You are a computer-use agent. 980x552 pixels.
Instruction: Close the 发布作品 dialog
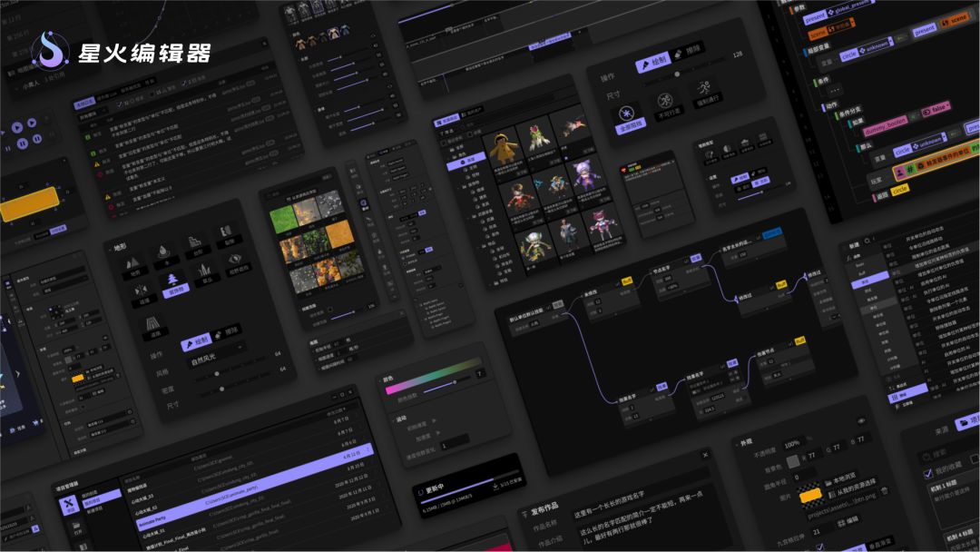(x=706, y=455)
